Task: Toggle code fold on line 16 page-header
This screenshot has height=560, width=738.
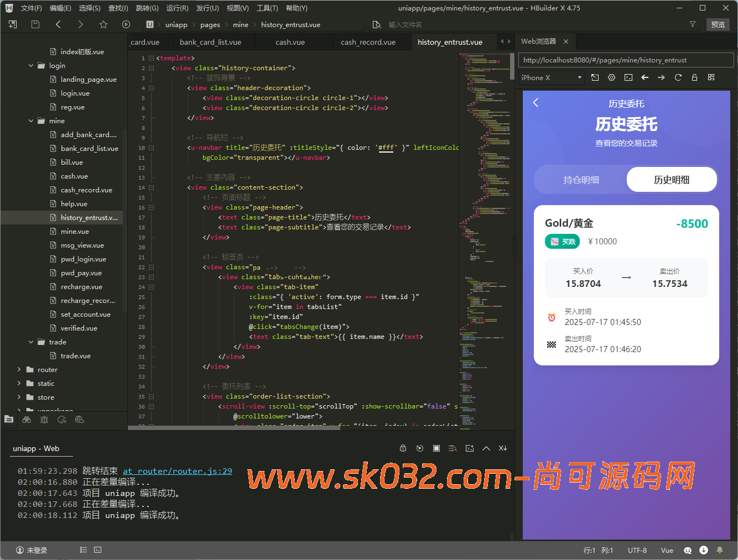Action: [x=151, y=207]
